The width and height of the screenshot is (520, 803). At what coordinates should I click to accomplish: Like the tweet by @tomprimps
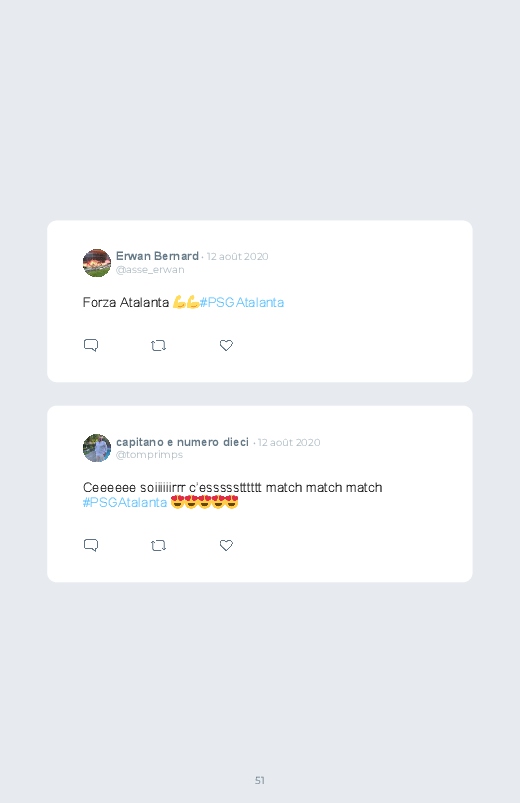coord(226,545)
